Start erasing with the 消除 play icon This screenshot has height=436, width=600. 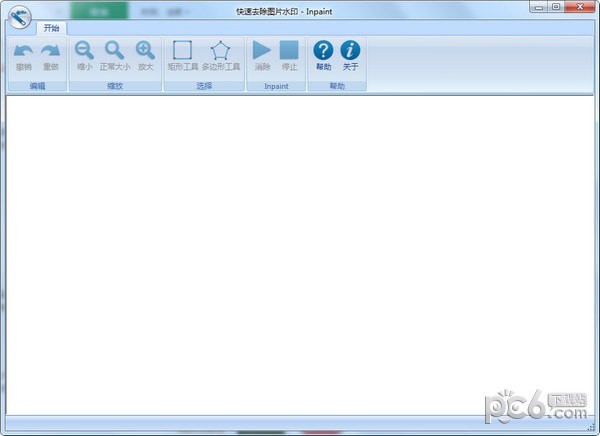click(x=262, y=51)
